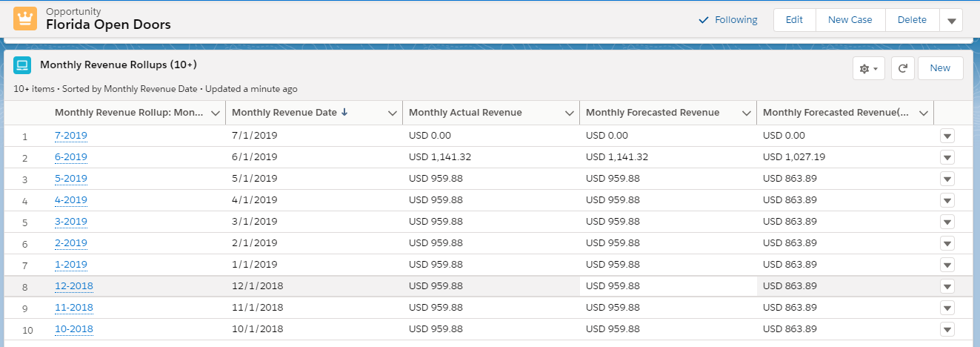Image resolution: width=980 pixels, height=347 pixels.
Task: Click the New button in the rollups list
Action: pyautogui.click(x=940, y=68)
